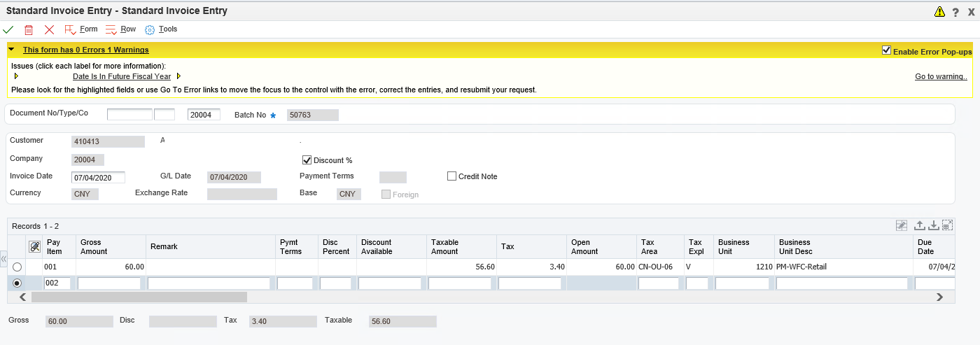Click the Tax total field 3.40
980x345 pixels.
click(283, 321)
